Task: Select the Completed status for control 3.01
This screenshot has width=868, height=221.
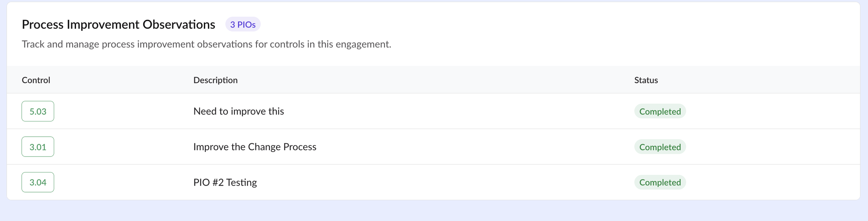Action: pyautogui.click(x=660, y=147)
